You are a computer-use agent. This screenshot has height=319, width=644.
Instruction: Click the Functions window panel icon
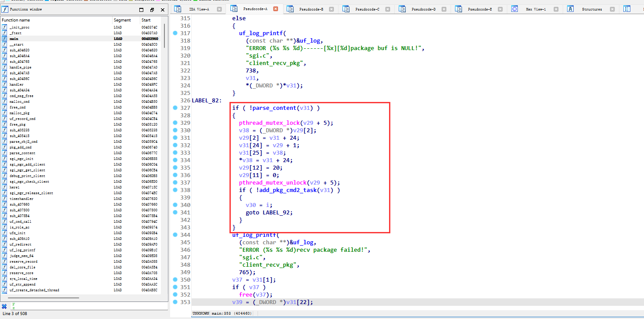[5, 9]
